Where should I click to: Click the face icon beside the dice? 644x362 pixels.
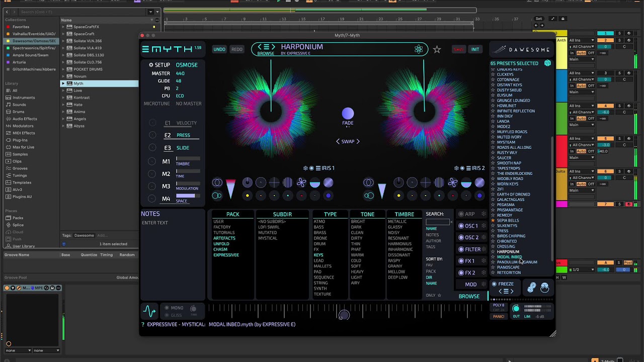pyautogui.click(x=544, y=287)
